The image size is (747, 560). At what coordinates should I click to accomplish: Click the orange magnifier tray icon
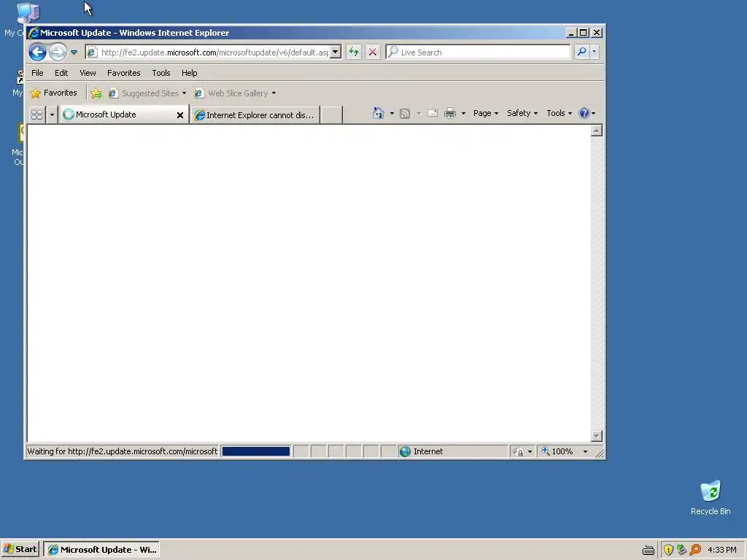coord(695,550)
